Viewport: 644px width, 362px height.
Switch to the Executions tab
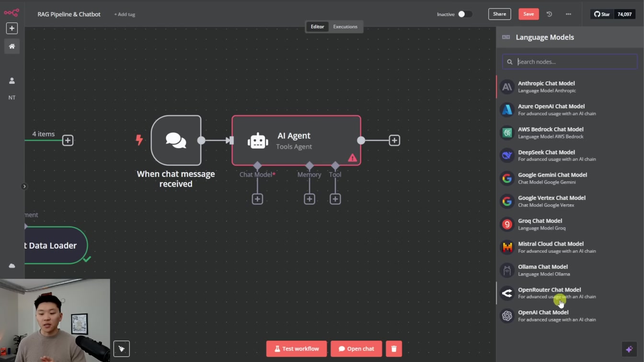click(345, 27)
